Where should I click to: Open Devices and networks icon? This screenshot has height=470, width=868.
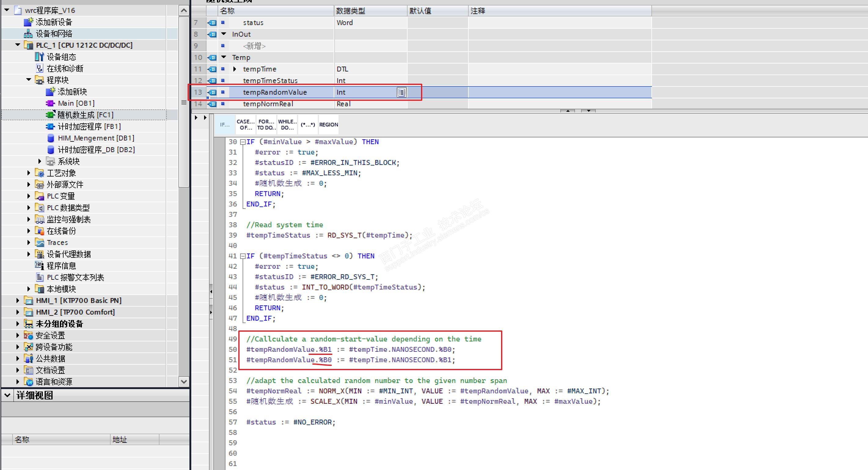[28, 34]
